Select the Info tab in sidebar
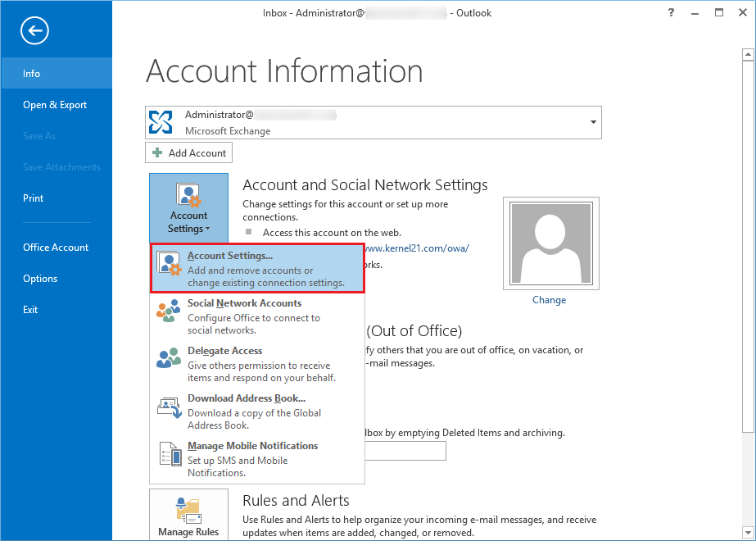Image resolution: width=756 pixels, height=541 pixels. pos(32,74)
